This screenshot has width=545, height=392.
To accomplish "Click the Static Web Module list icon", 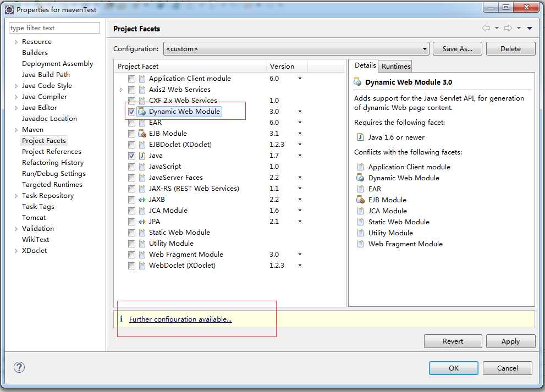I will (142, 233).
